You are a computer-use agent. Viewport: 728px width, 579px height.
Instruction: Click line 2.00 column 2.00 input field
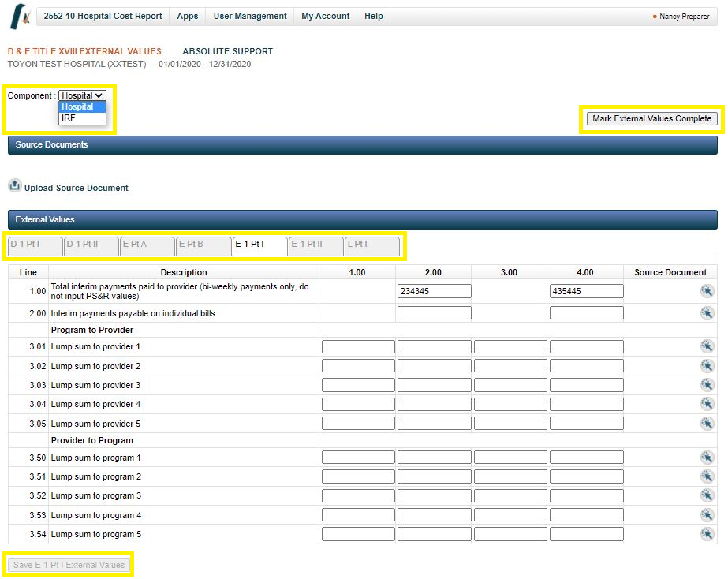pyautogui.click(x=434, y=313)
